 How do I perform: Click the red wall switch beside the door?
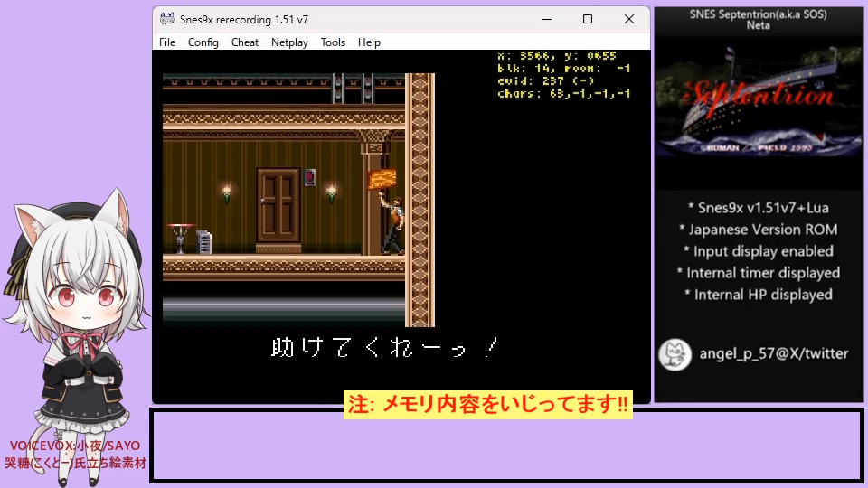pos(310,177)
